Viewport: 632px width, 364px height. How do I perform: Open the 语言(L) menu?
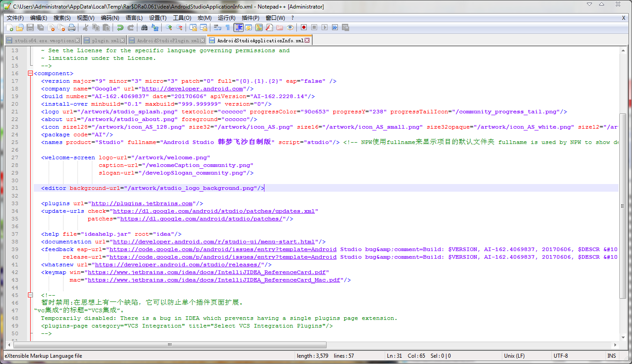click(134, 18)
